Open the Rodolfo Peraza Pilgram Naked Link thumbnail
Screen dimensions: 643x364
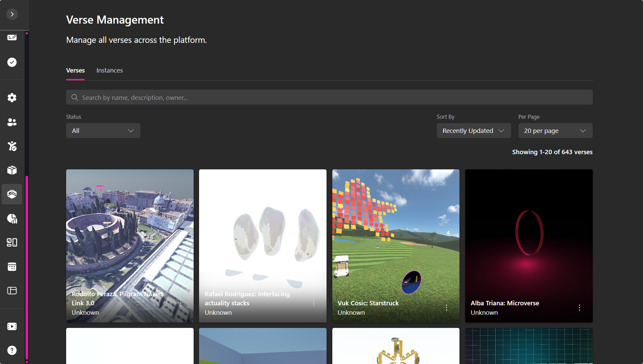[130, 236]
